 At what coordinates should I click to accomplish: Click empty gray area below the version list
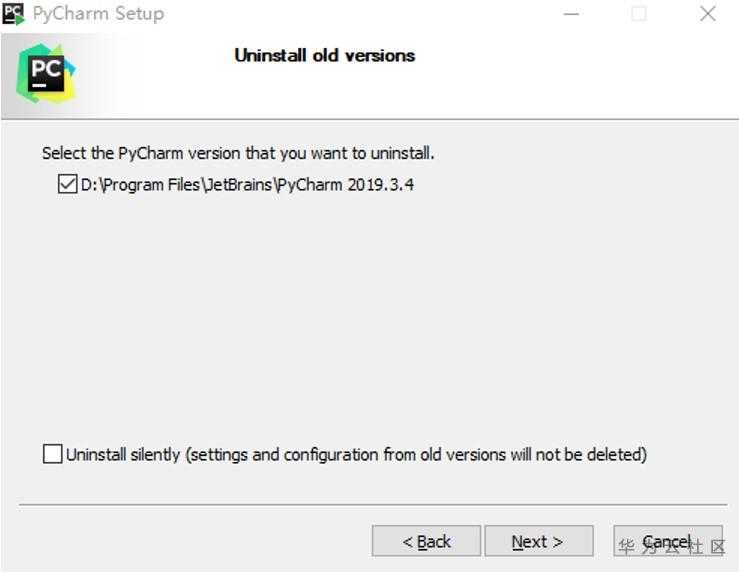370,320
